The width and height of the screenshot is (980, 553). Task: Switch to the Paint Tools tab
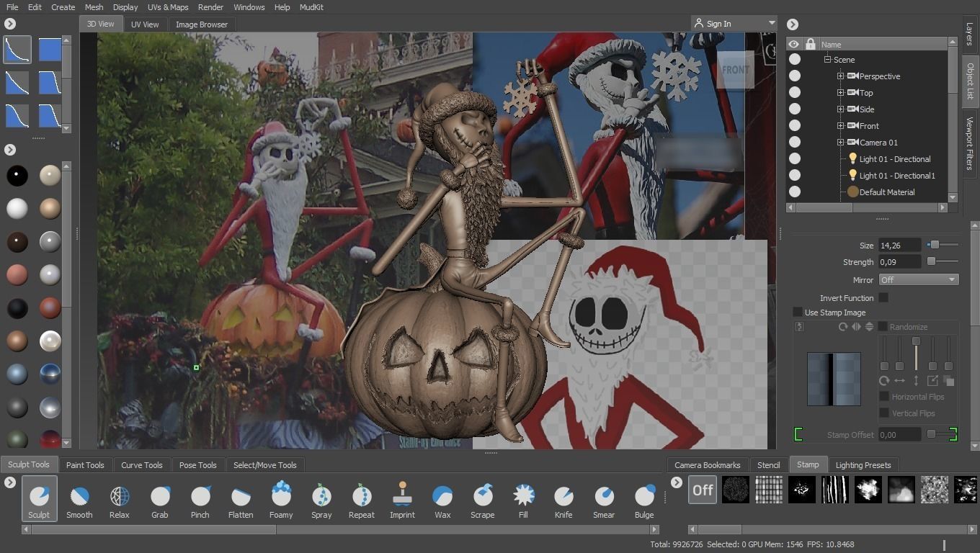[85, 464]
